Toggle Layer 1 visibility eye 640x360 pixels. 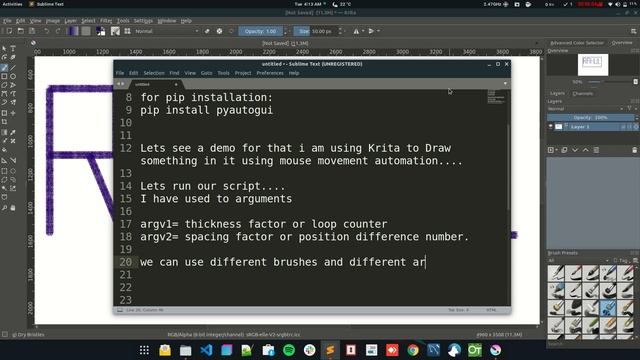pyautogui.click(x=551, y=127)
